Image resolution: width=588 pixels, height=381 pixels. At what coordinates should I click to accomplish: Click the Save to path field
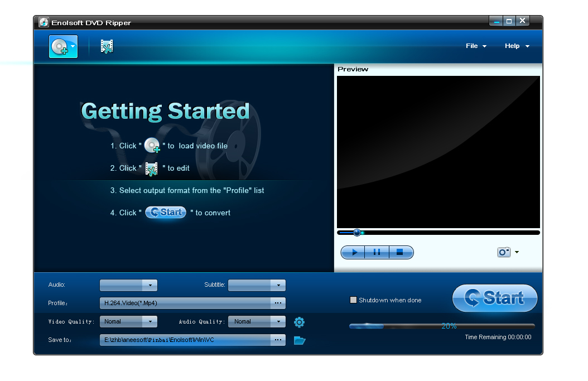click(185, 340)
